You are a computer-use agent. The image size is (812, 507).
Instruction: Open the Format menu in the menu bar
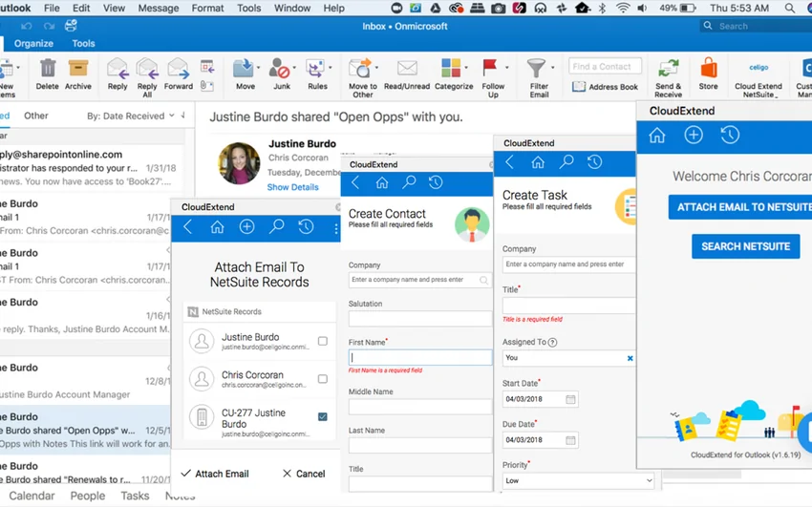click(x=207, y=8)
